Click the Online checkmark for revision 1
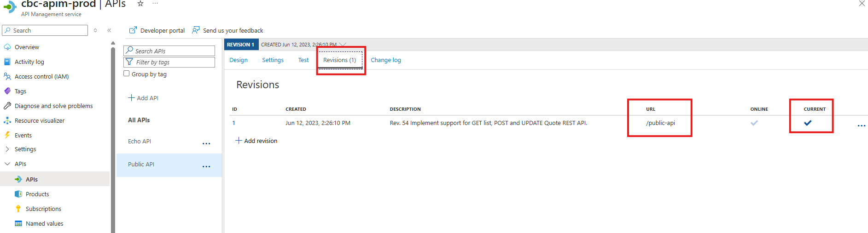 (x=754, y=123)
